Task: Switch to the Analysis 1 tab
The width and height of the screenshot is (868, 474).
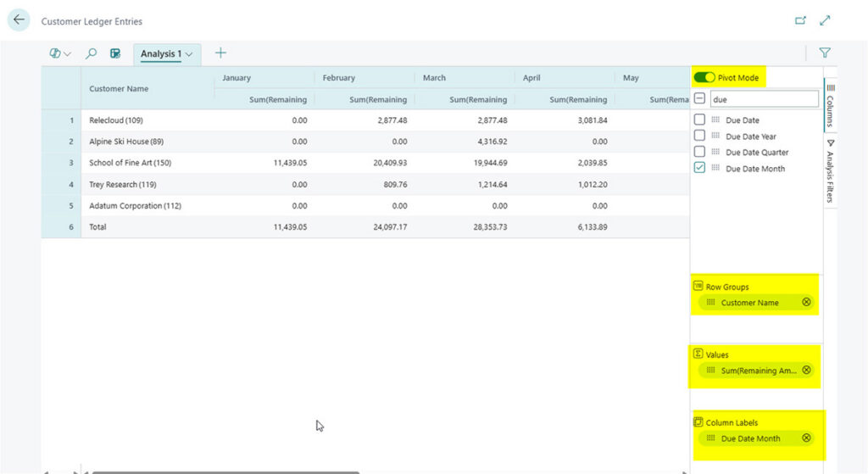Action: click(x=160, y=53)
